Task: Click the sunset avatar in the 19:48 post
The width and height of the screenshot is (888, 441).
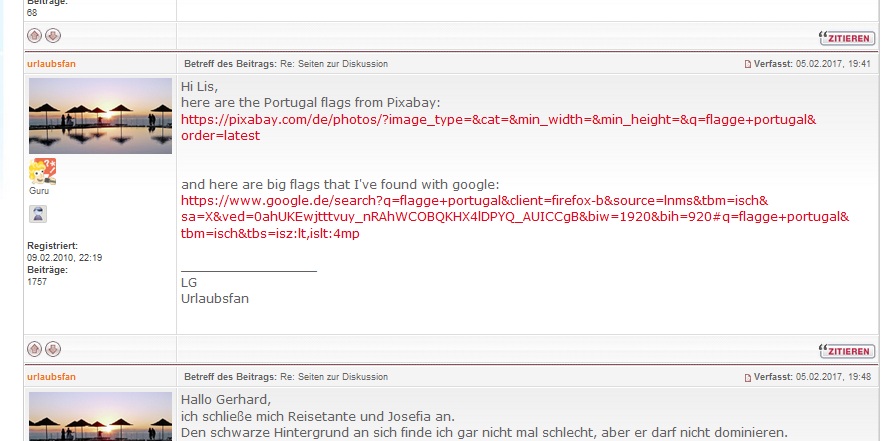Action: (100, 416)
